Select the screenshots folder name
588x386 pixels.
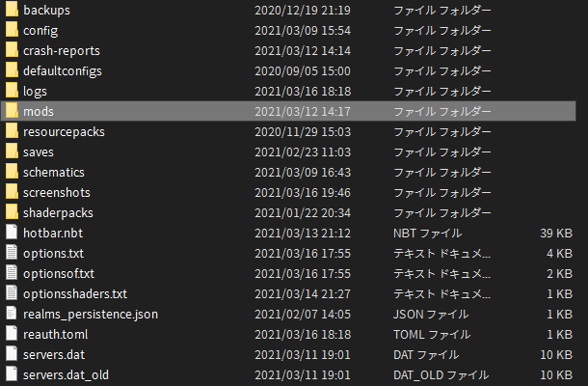56,192
